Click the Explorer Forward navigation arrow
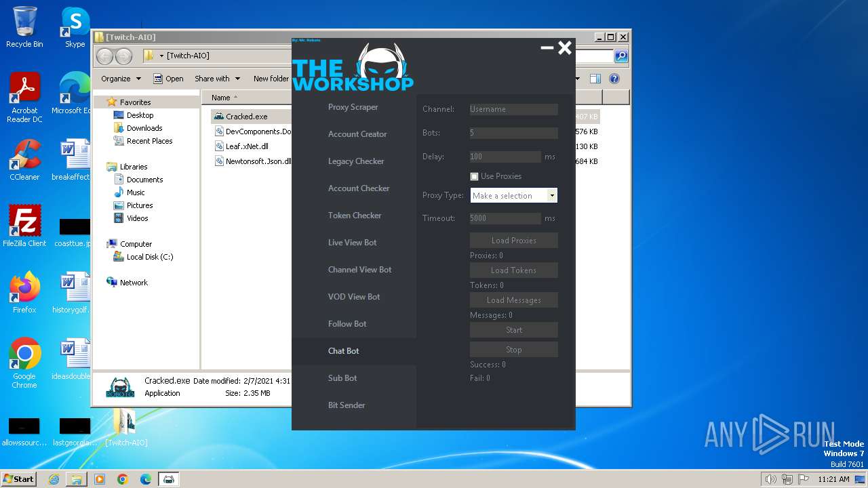 point(123,56)
